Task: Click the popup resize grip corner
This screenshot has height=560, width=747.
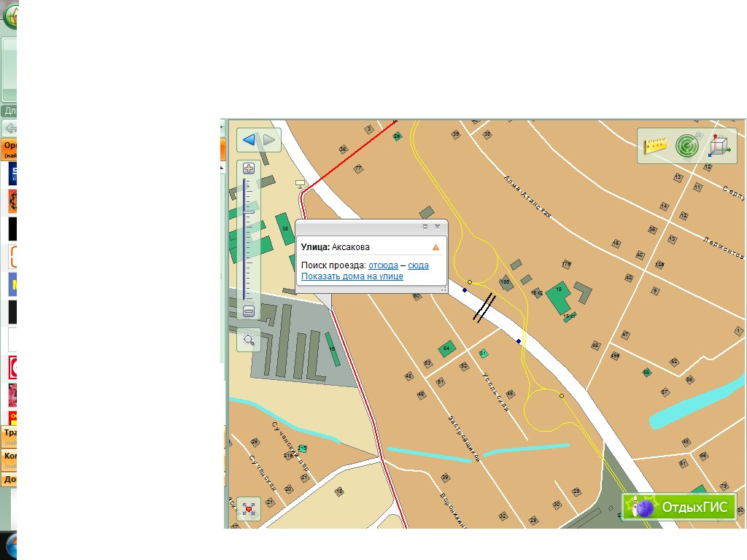Action: point(444,289)
